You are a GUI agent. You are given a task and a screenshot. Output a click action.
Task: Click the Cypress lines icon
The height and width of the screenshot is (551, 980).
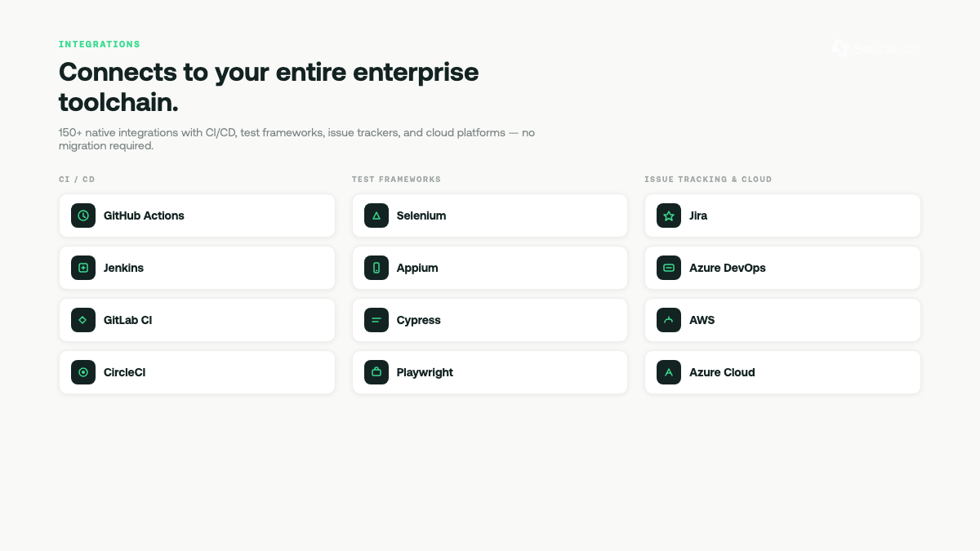376,320
